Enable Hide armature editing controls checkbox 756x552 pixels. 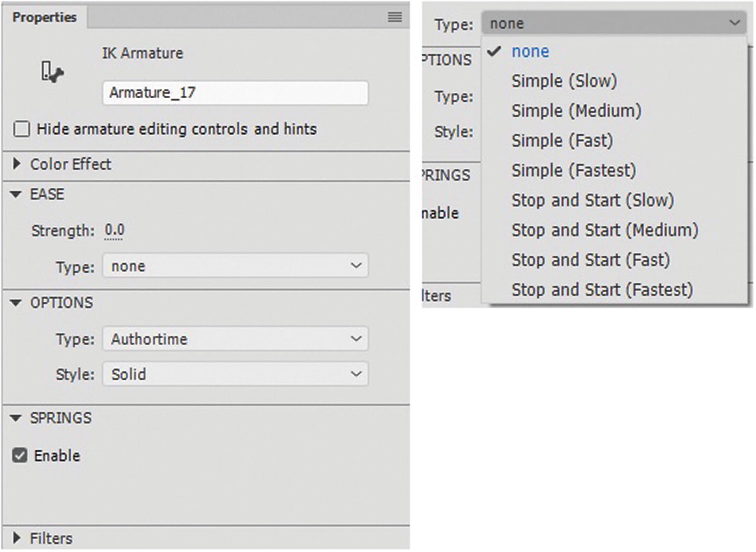22,129
